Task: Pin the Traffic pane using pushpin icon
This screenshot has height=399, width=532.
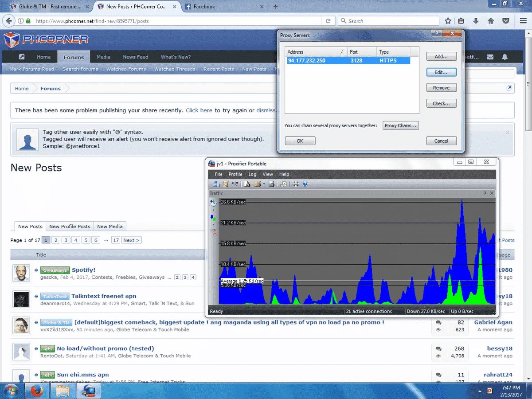Action: coord(485,193)
